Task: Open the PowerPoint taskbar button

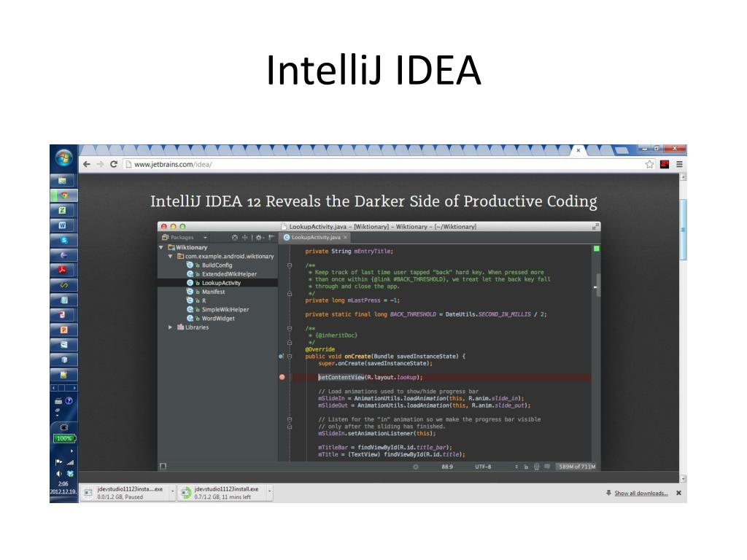Action: point(63,330)
